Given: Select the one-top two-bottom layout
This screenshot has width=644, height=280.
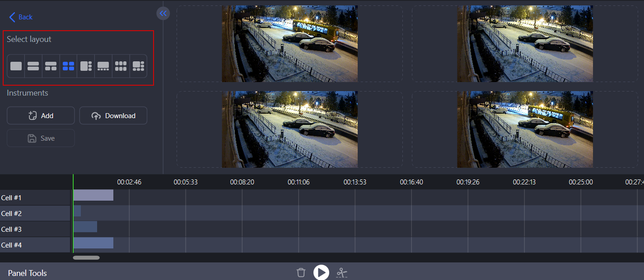Looking at the screenshot, I should [51, 66].
